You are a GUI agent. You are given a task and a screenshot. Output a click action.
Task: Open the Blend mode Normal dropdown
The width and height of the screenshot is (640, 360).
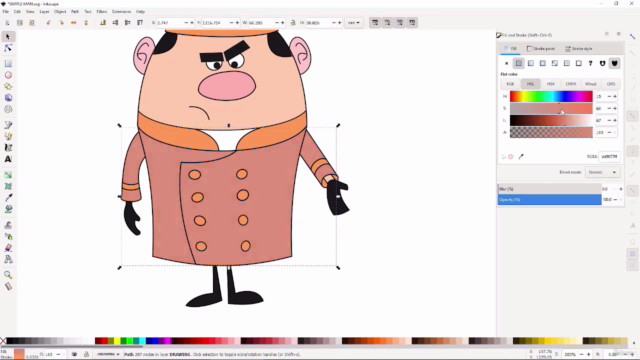click(602, 172)
